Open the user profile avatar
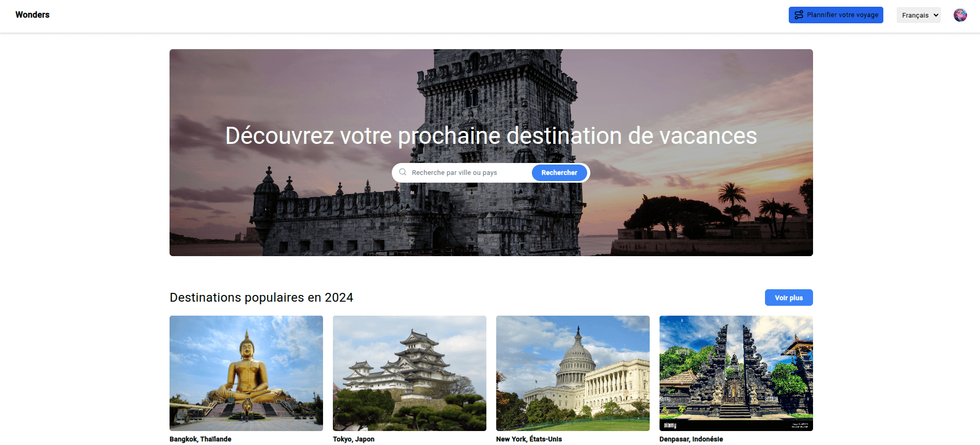Screen dimensions: 980x445 (x=960, y=15)
